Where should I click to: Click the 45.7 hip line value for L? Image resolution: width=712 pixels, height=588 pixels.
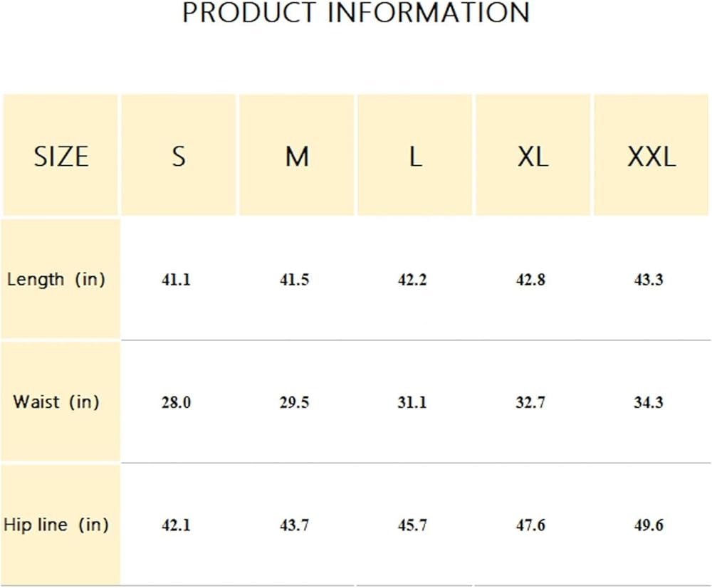click(412, 525)
